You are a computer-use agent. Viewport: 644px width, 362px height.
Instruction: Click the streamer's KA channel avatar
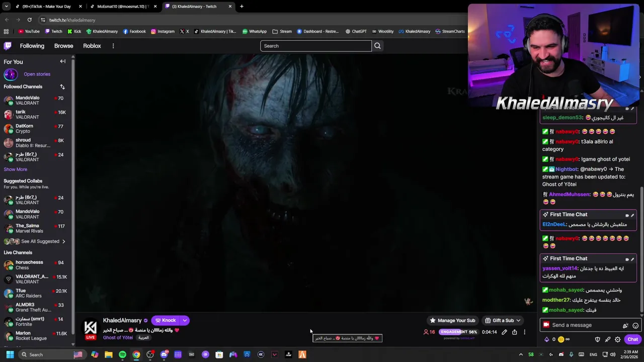pyautogui.click(x=91, y=328)
